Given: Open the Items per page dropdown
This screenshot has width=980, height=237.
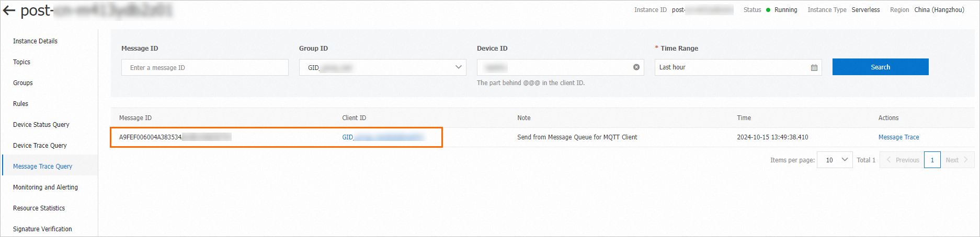Looking at the screenshot, I should 835,160.
